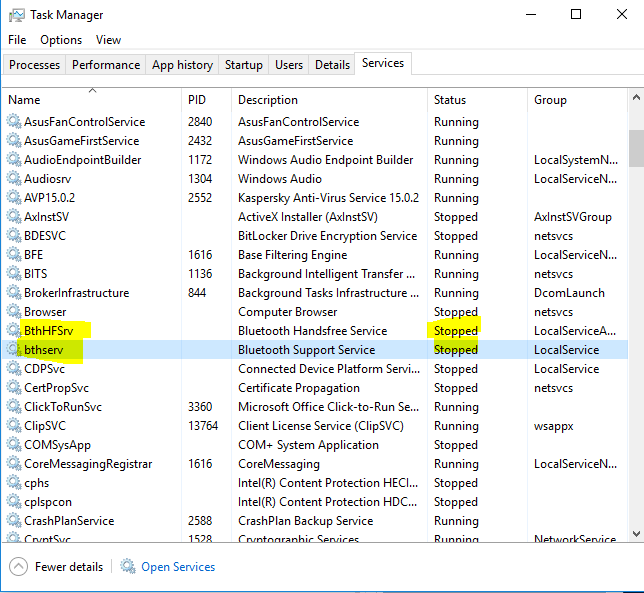Open the View menu

pyautogui.click(x=108, y=40)
